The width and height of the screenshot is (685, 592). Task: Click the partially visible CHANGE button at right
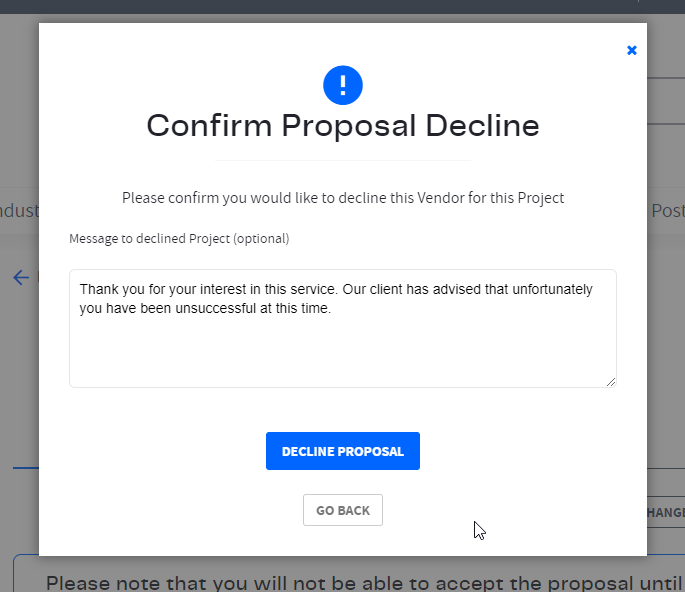coord(666,512)
